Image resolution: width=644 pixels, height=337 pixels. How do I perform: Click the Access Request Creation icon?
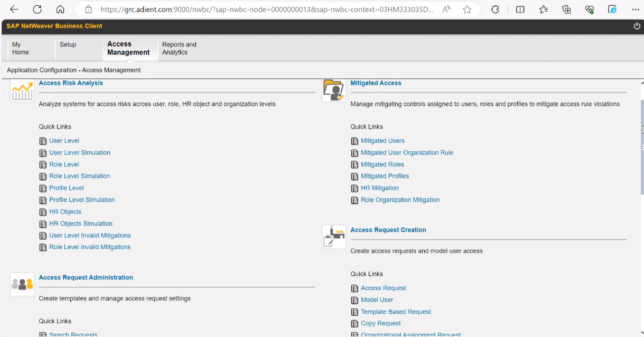(x=334, y=236)
